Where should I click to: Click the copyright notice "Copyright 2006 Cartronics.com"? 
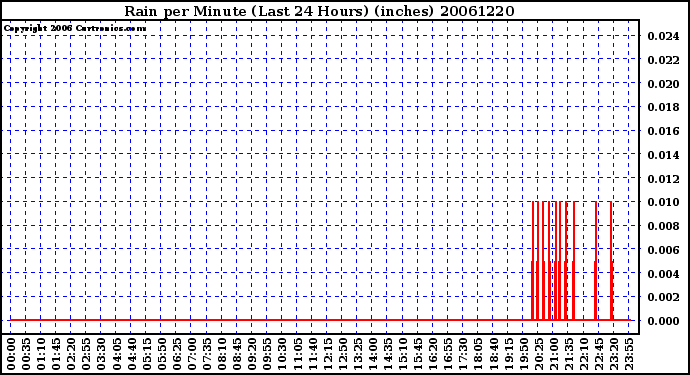click(x=75, y=28)
